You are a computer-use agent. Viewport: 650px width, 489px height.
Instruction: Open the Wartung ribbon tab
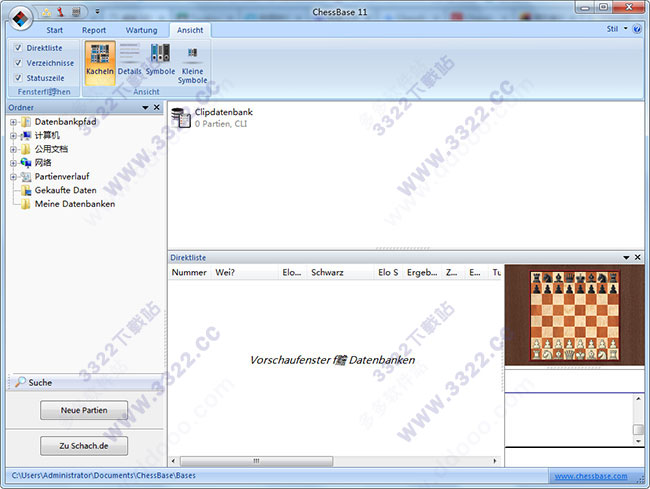pos(141,30)
